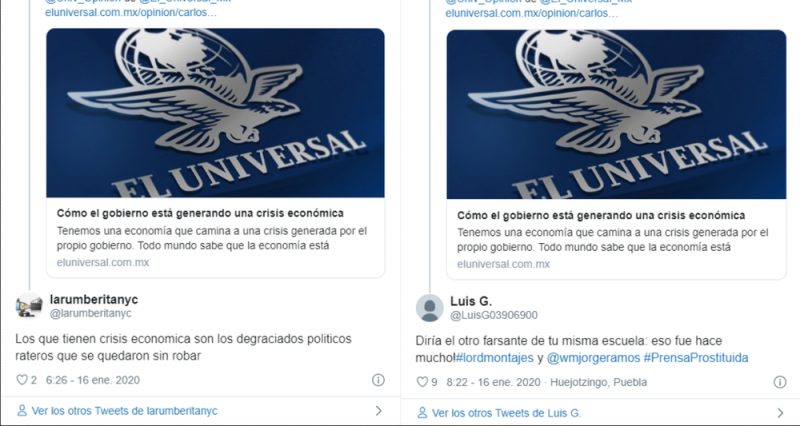Expand chevron for larumberitanyc's other tweets
Image resolution: width=800 pixels, height=426 pixels.
(x=379, y=411)
